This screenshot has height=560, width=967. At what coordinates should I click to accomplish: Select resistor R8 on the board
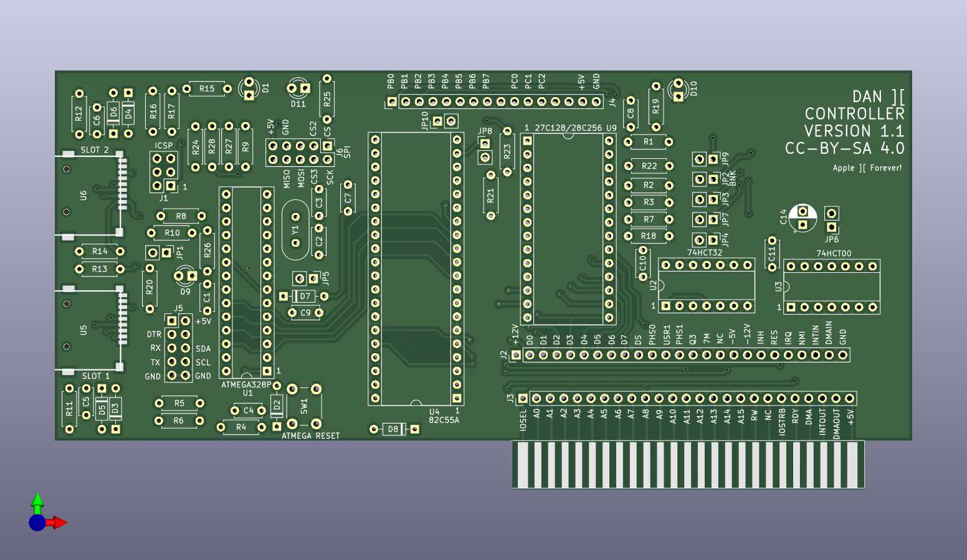click(x=181, y=216)
